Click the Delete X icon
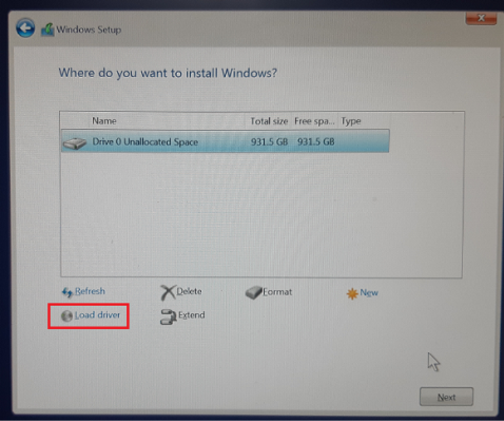The width and height of the screenshot is (504, 421). 167,293
